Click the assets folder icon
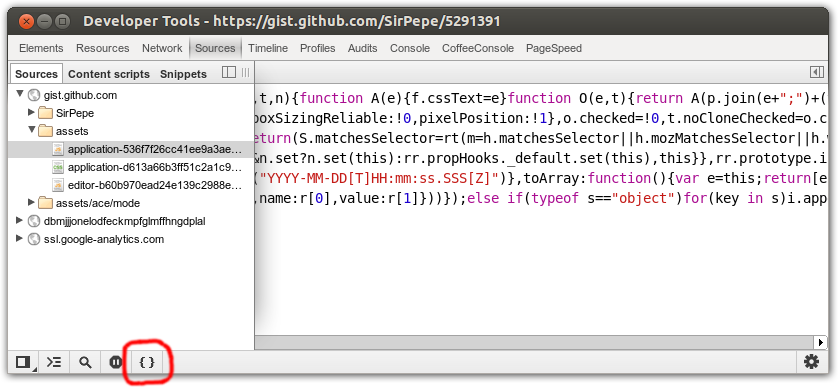The image size is (838, 388). 45,131
